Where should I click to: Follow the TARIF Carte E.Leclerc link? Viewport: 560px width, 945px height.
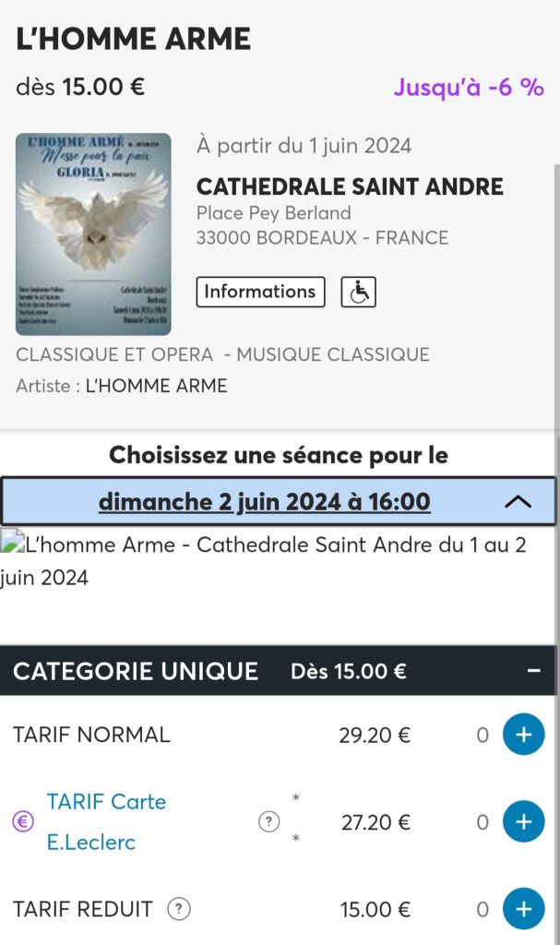(x=106, y=821)
